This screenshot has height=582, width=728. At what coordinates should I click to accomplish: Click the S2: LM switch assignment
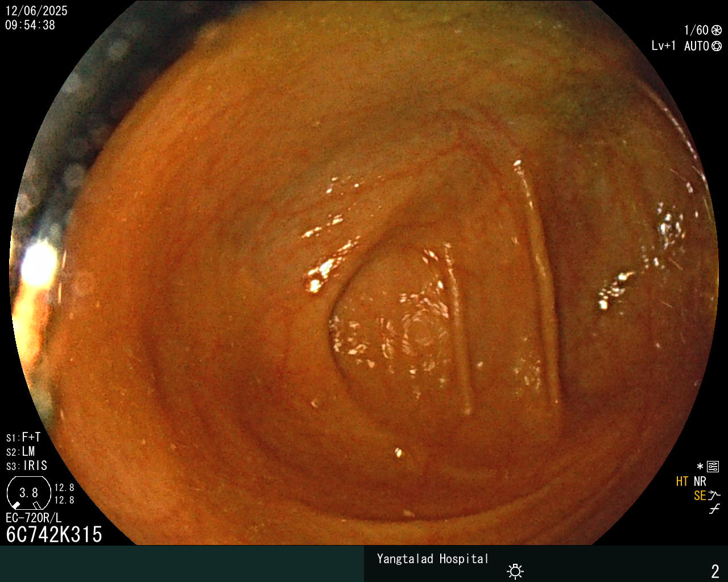point(20,451)
